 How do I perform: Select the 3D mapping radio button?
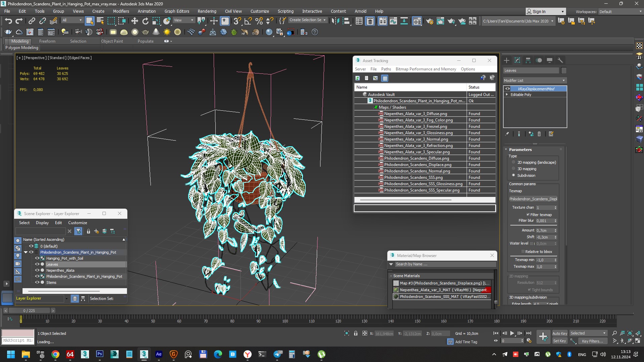(513, 169)
